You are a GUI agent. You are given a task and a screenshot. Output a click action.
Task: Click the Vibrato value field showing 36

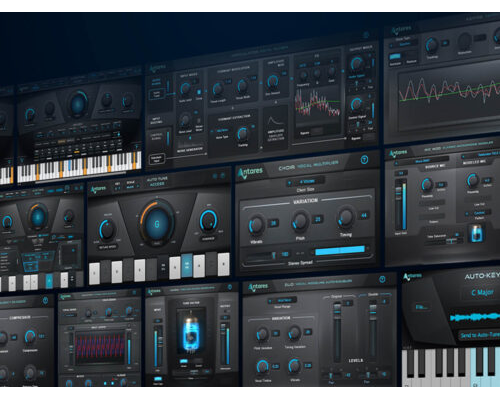click(x=274, y=223)
